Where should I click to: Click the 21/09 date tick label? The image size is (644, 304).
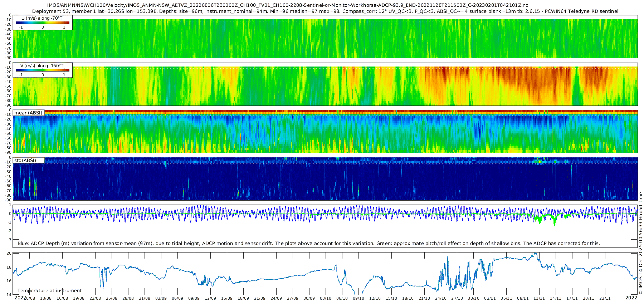coord(260,298)
